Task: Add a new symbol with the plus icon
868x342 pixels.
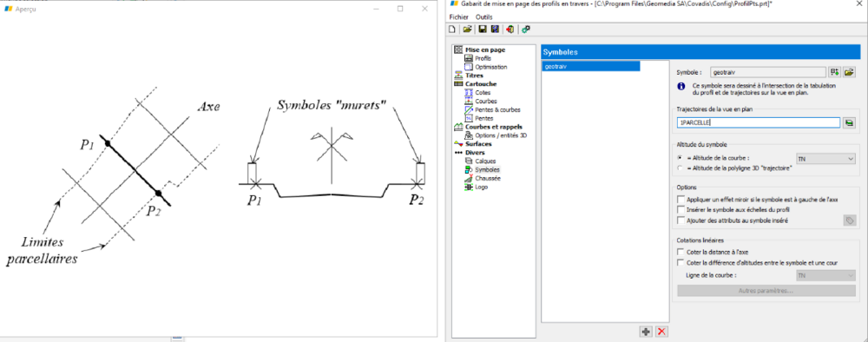Action: (646, 332)
